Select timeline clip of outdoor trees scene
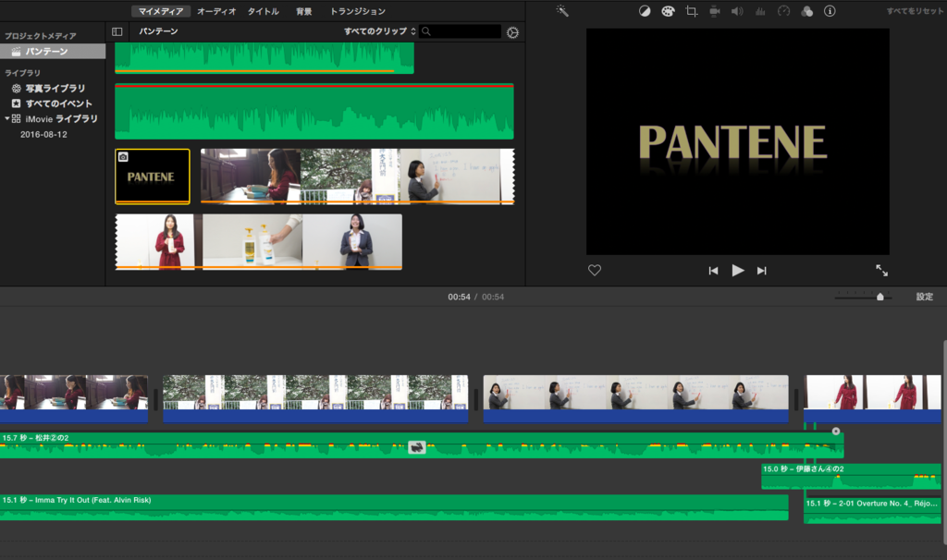Viewport: 947px width, 560px height. click(315, 398)
